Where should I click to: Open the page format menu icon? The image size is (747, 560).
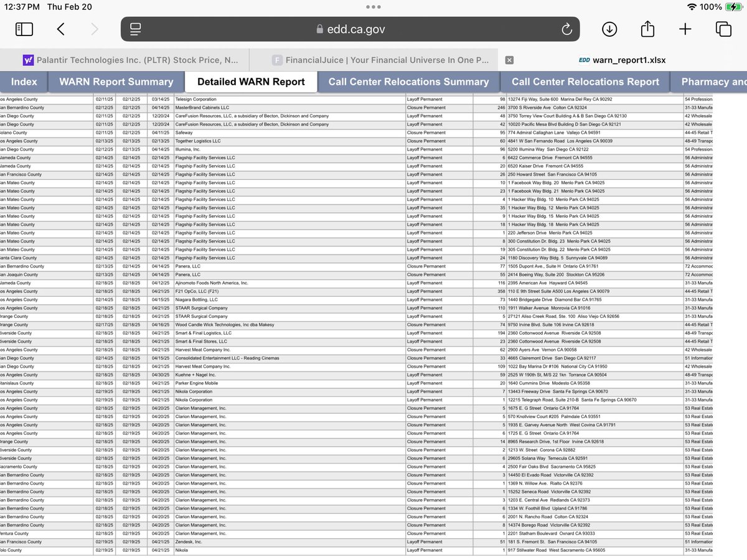click(136, 29)
